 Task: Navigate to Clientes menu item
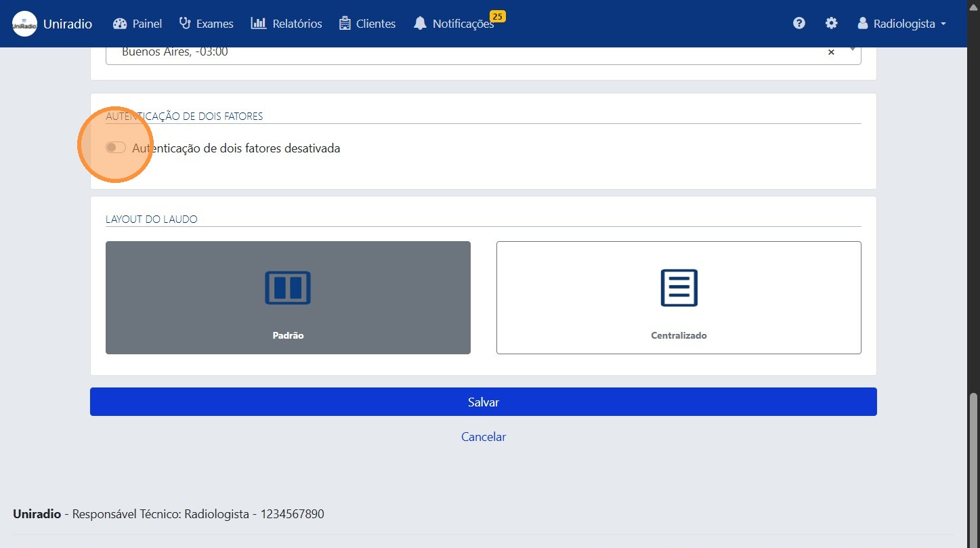click(367, 24)
